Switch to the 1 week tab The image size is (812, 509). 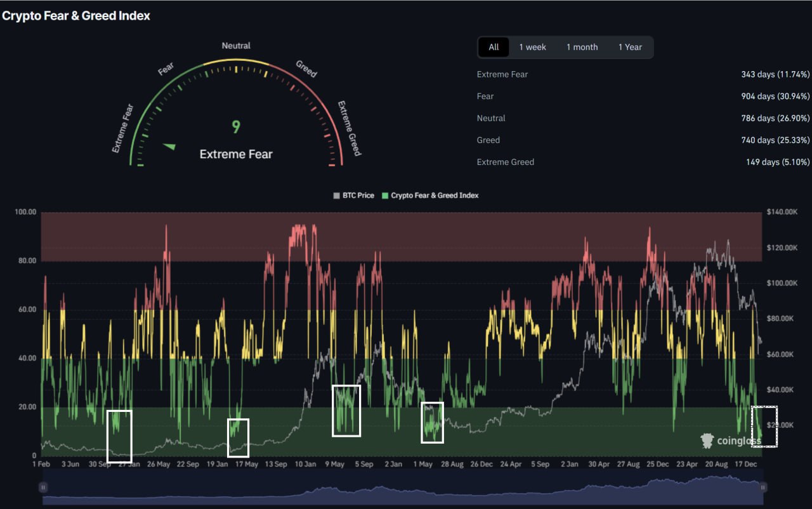532,47
